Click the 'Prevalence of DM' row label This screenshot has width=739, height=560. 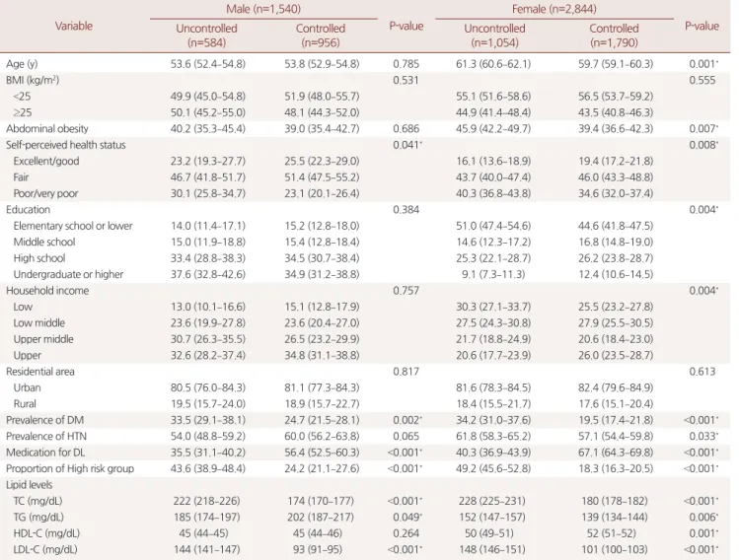(44, 420)
